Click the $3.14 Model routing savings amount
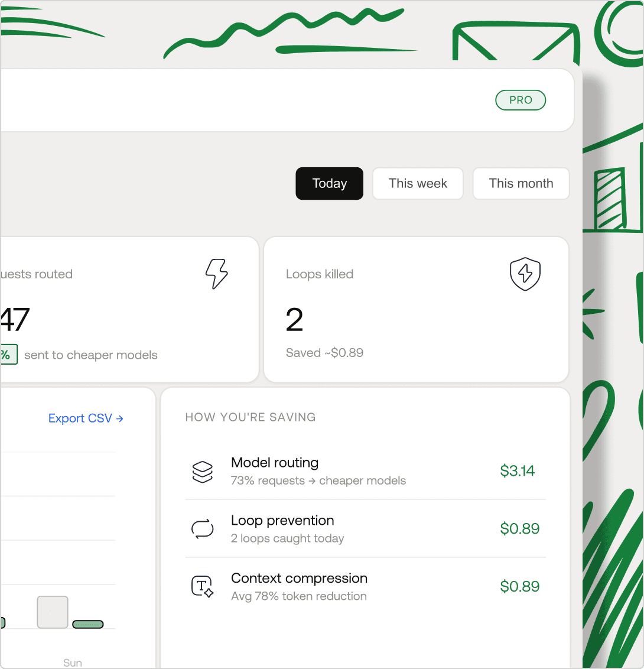Viewport: 644px width, 669px height. coord(517,471)
